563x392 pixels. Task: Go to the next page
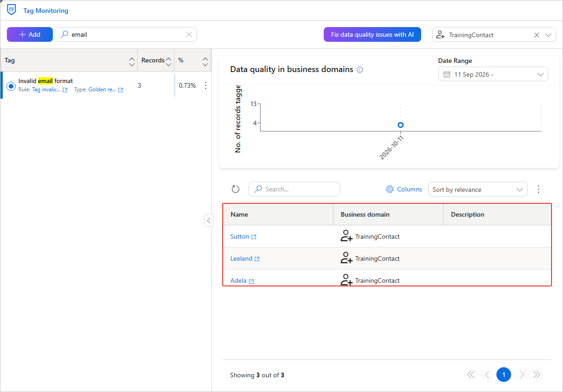point(522,375)
